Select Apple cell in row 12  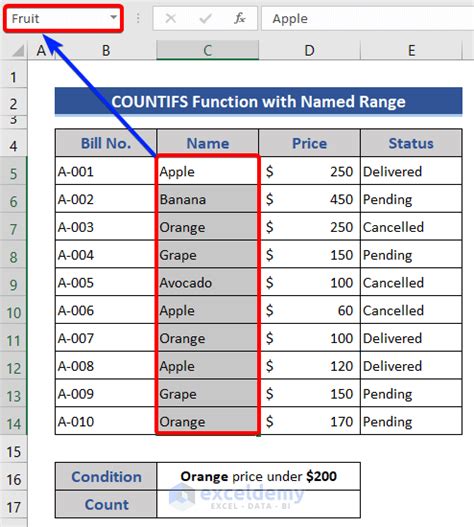pyautogui.click(x=207, y=366)
